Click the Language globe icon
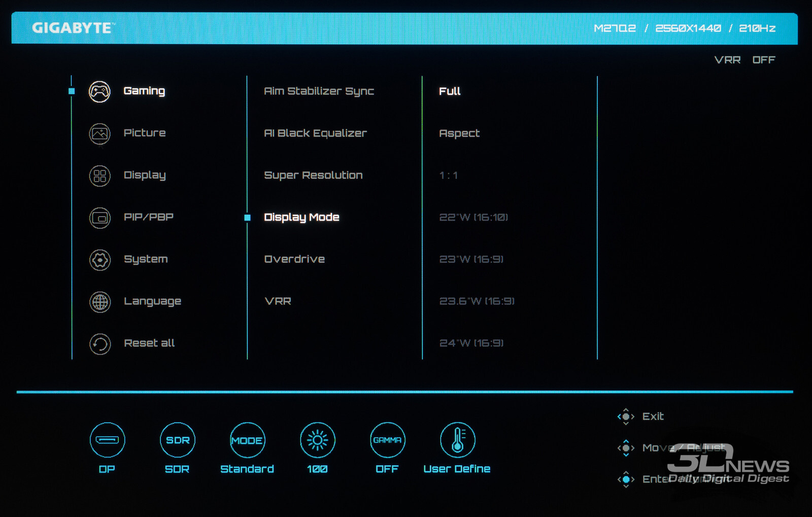 click(99, 302)
